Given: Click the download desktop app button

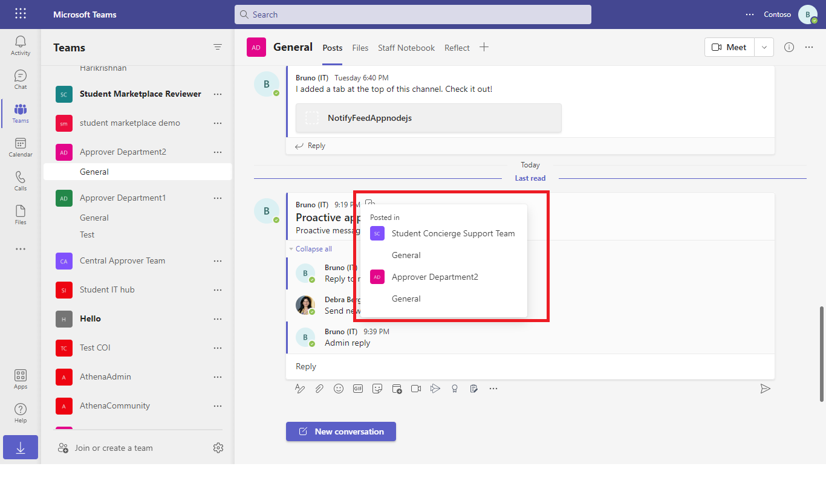Looking at the screenshot, I should (21, 448).
